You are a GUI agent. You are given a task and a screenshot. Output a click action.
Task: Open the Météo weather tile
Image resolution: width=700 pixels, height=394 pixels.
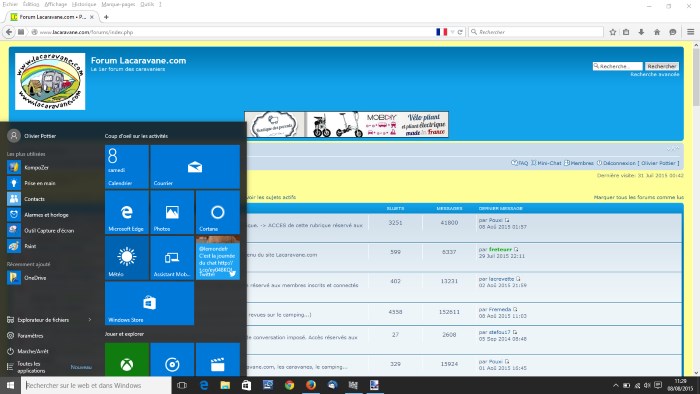click(127, 257)
